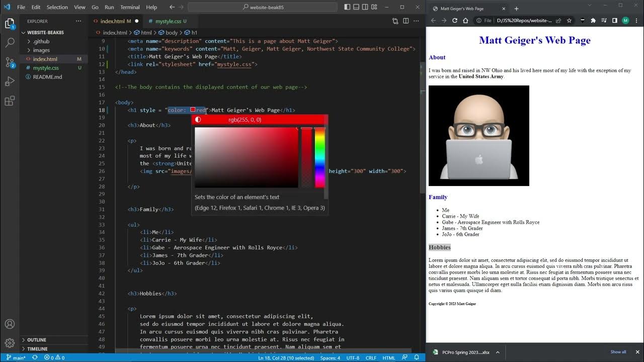Click the main* branch in status bar
Screen dimensions: 644x362
coord(16,357)
